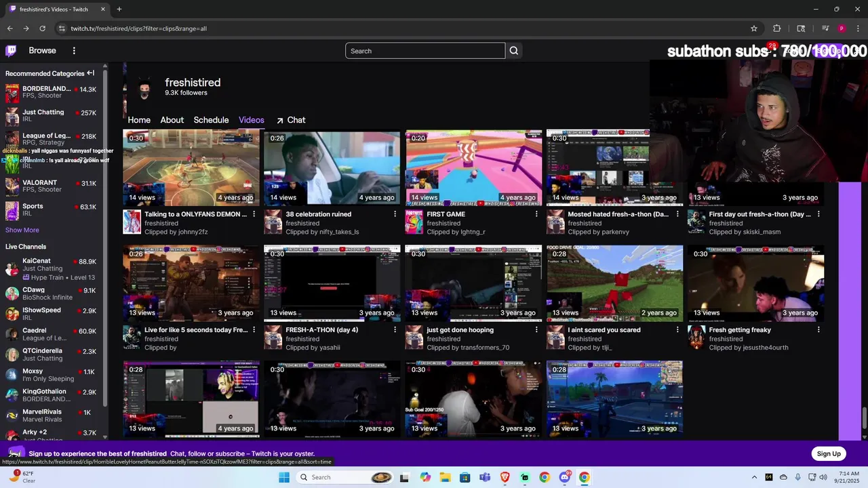This screenshot has width=868, height=488.
Task: Open Discord from the taskbar
Action: click(x=565, y=477)
